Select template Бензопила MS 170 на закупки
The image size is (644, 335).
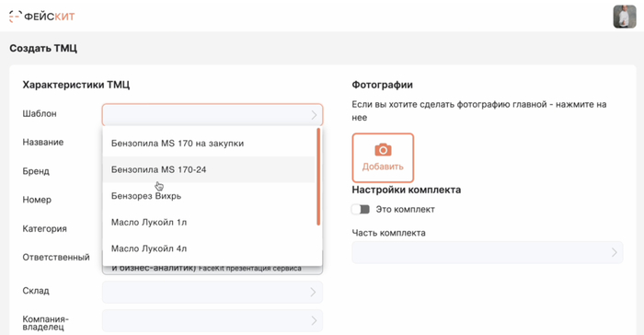point(209,144)
